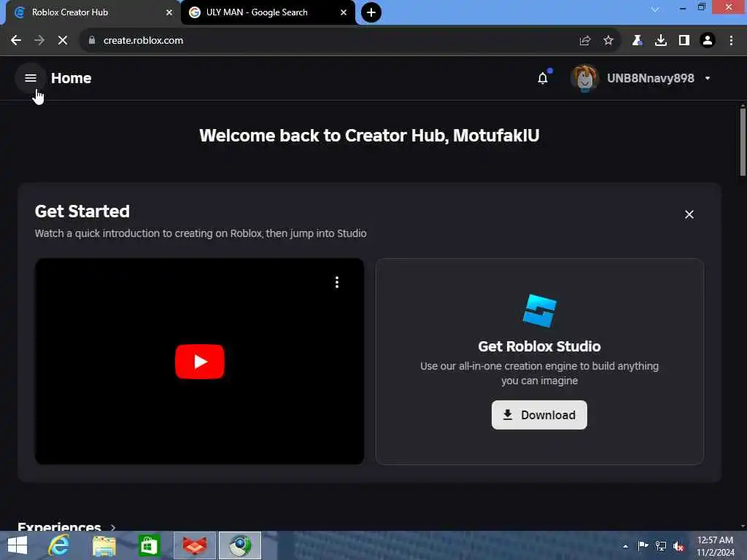Screen dimensions: 747x560
Task: Open the Windows Store taskbar icon
Action: [x=149, y=545]
